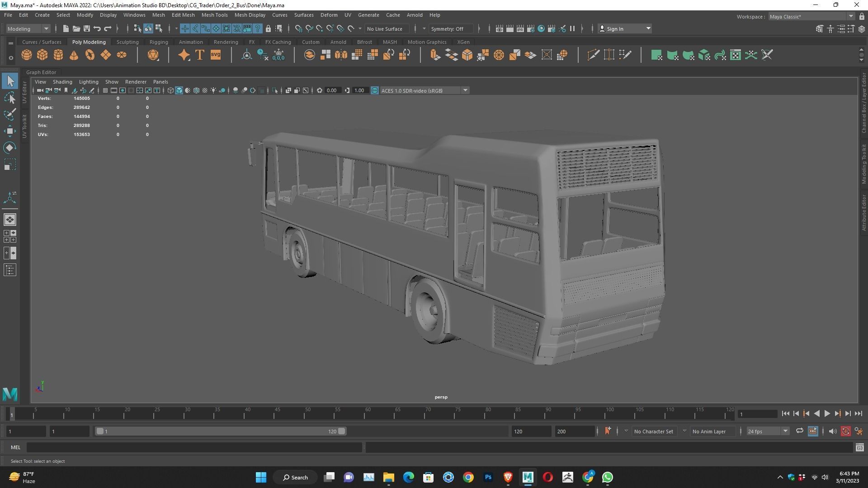Activate the Lasso Select tool

pyautogui.click(x=10, y=98)
